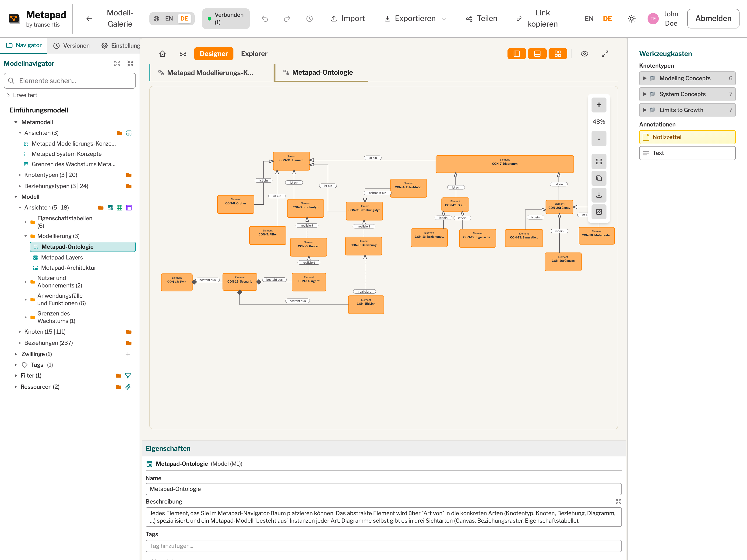Switch navigator language toggle to EN
This screenshot has width=747, height=560.
tap(169, 19)
